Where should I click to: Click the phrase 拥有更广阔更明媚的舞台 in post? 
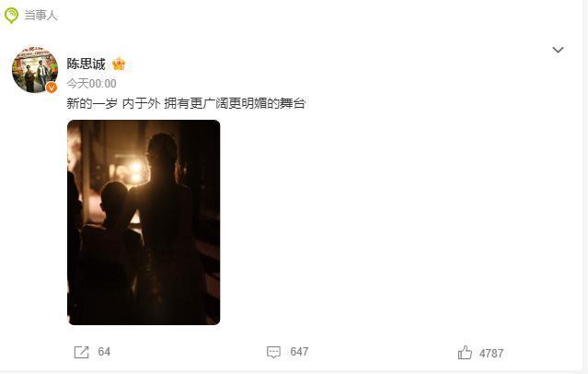(235, 103)
